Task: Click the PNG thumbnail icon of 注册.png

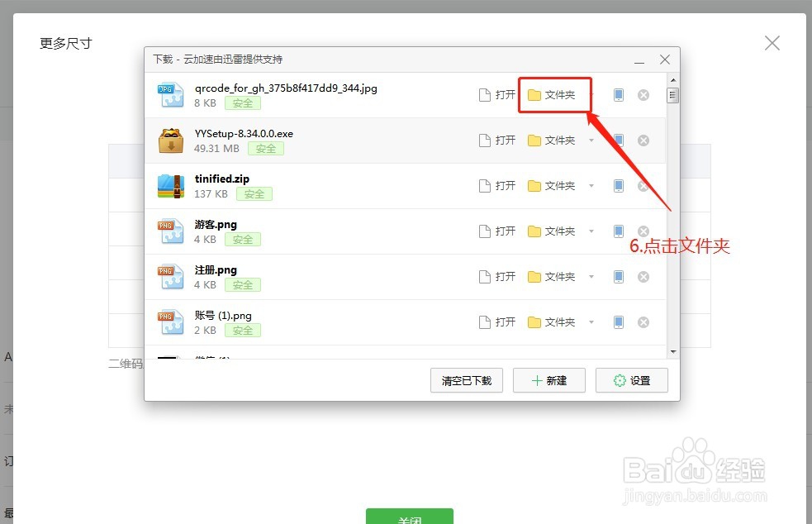Action: pos(170,276)
